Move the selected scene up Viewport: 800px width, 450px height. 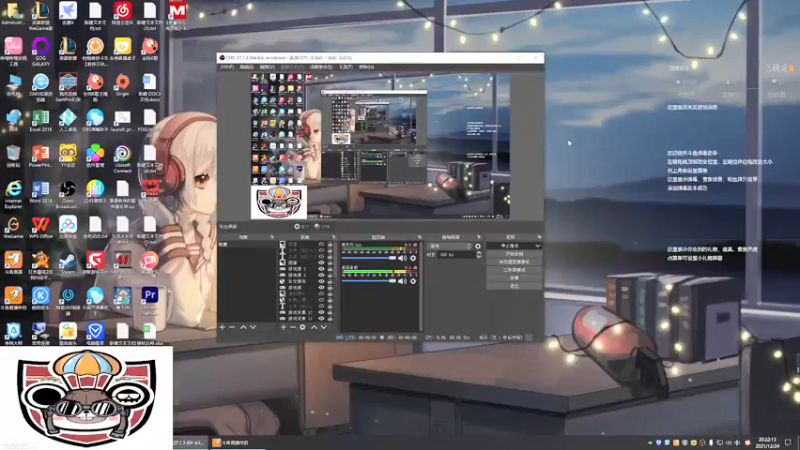[243, 327]
